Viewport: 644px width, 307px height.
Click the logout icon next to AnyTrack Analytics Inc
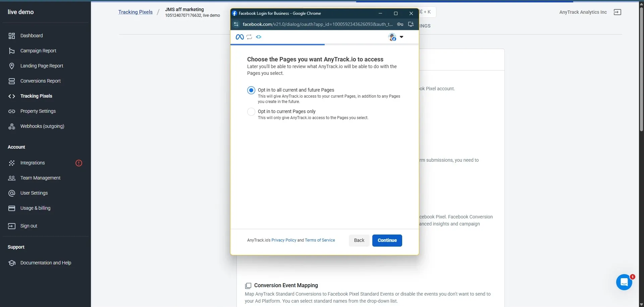617,12
